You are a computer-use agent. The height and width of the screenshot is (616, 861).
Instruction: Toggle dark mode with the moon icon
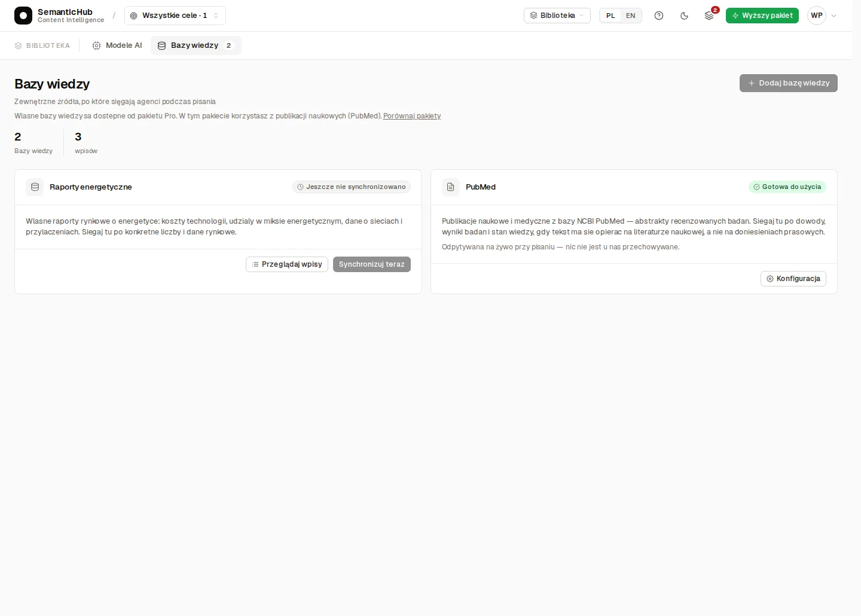tap(685, 16)
